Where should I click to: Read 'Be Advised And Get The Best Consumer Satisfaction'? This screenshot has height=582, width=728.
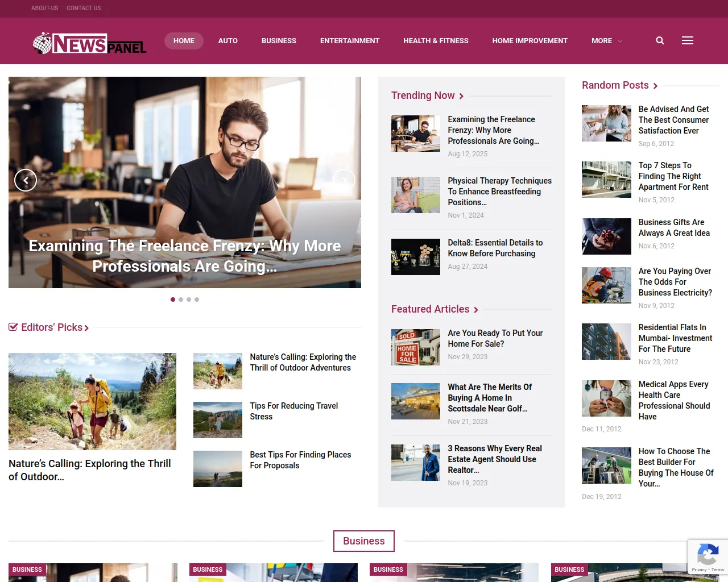point(674,120)
